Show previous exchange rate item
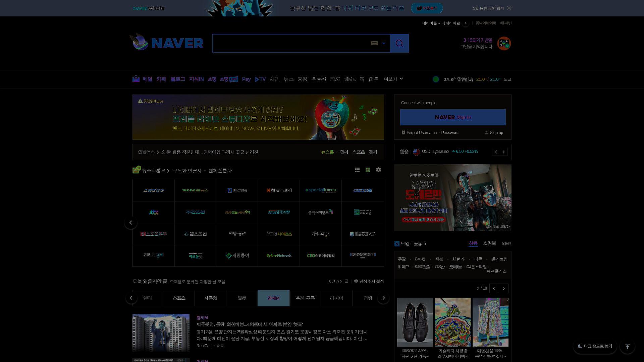644x362 pixels. 496,152
